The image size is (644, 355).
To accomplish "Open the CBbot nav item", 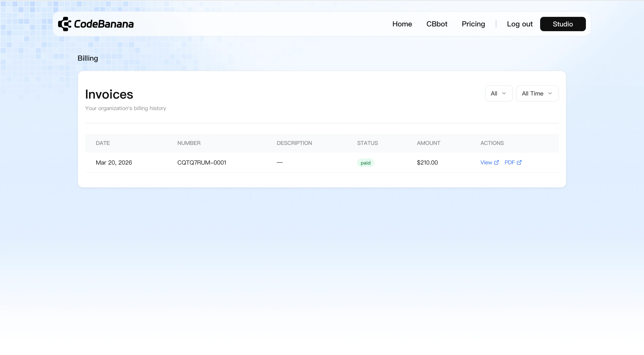I will 437,24.
